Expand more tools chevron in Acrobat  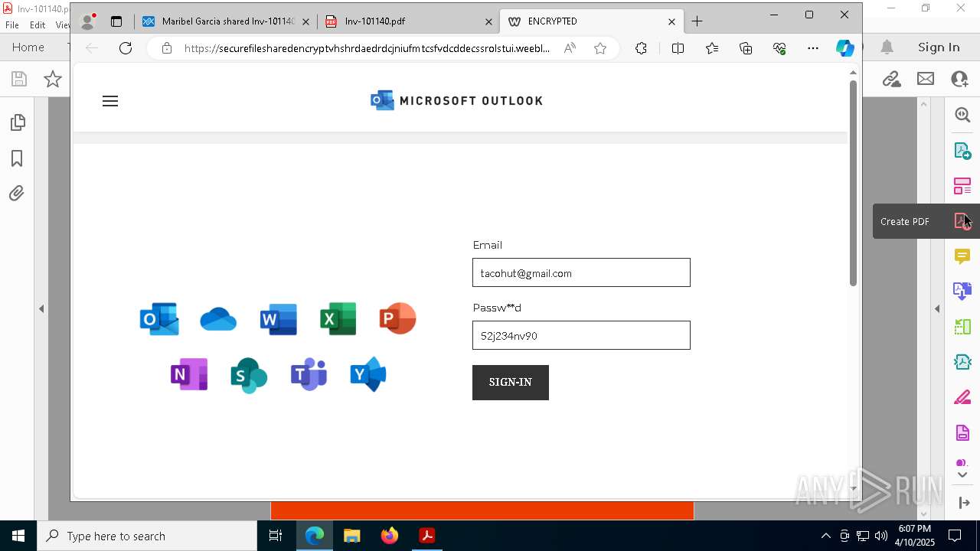pos(962,475)
